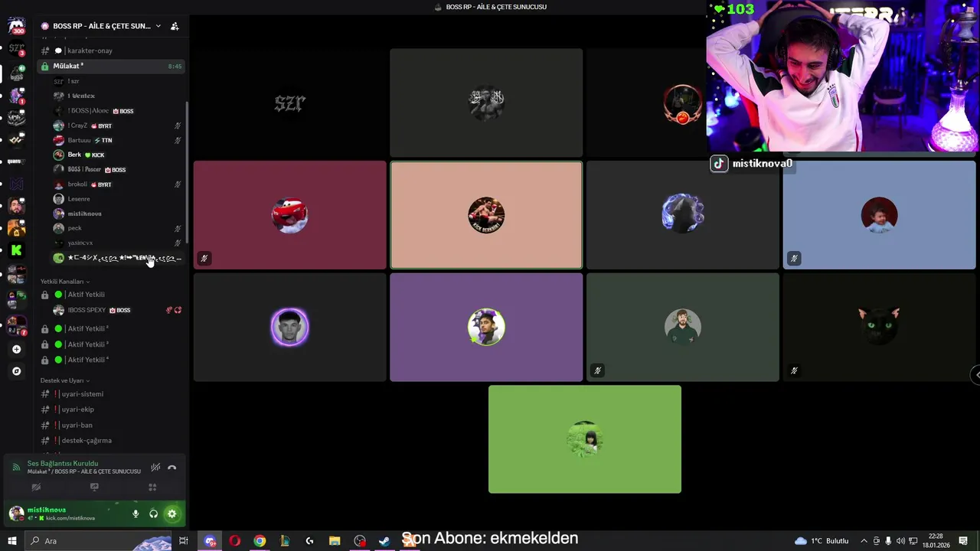Open Opera browser from the taskbar
This screenshot has height=551, width=980.
tap(234, 541)
